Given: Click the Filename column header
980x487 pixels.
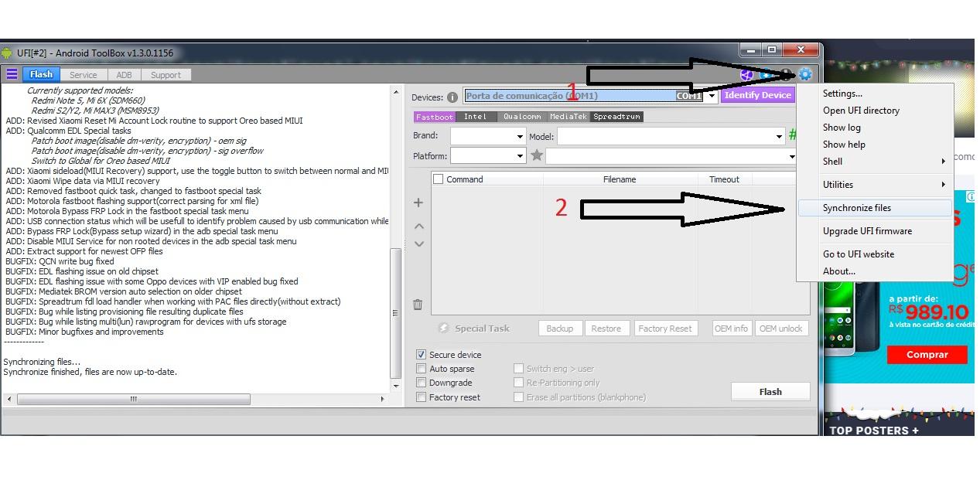Looking at the screenshot, I should (x=620, y=179).
